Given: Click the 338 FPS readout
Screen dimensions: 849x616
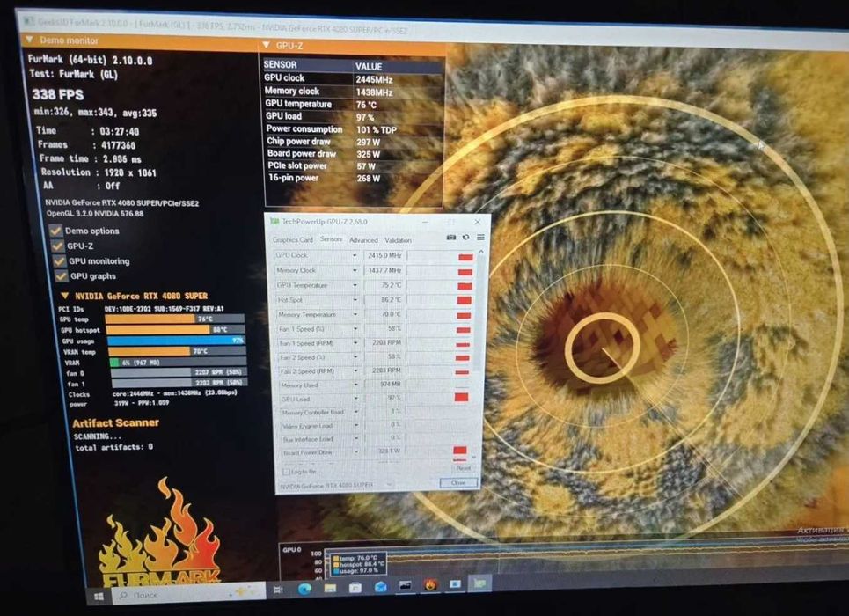Looking at the screenshot, I should 58,95.
